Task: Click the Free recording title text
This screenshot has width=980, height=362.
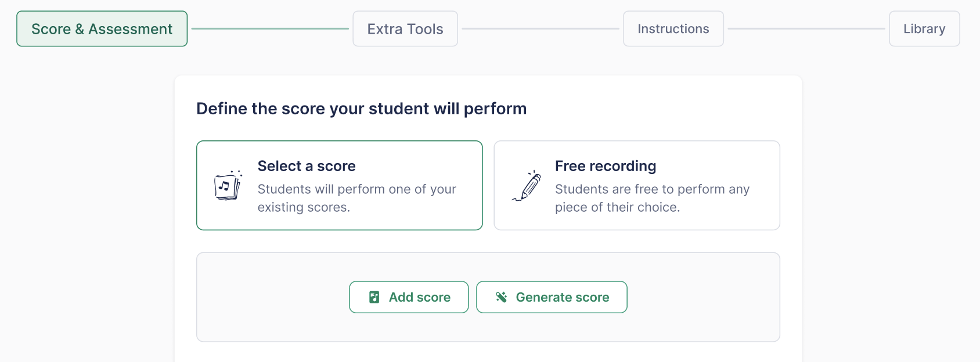Action: (x=606, y=166)
